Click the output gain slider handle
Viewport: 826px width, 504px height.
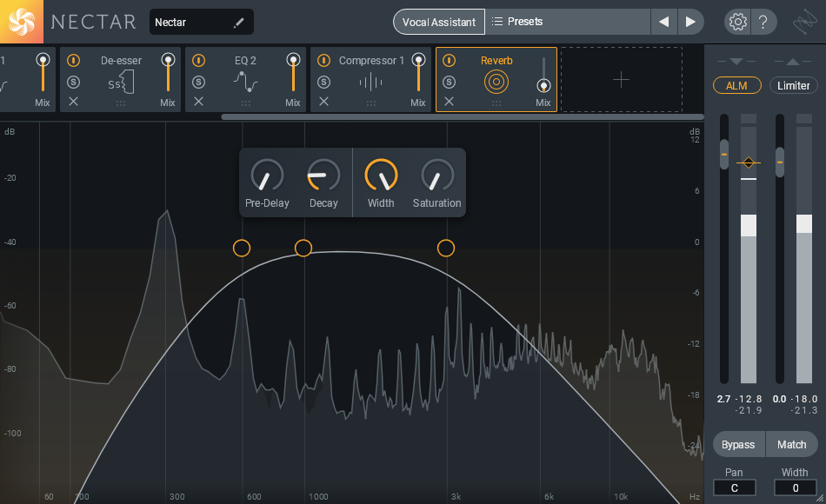pos(780,162)
